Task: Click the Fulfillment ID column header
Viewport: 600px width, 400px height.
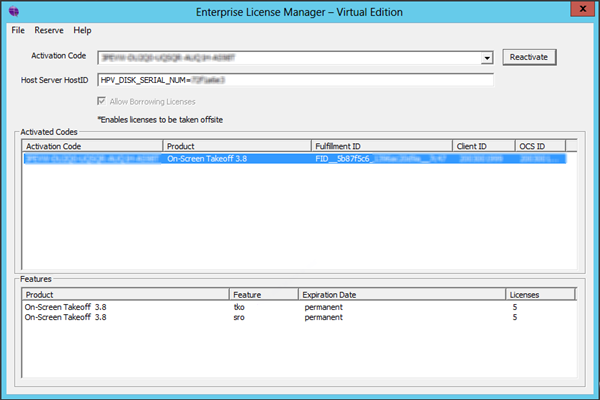Action: coord(382,146)
